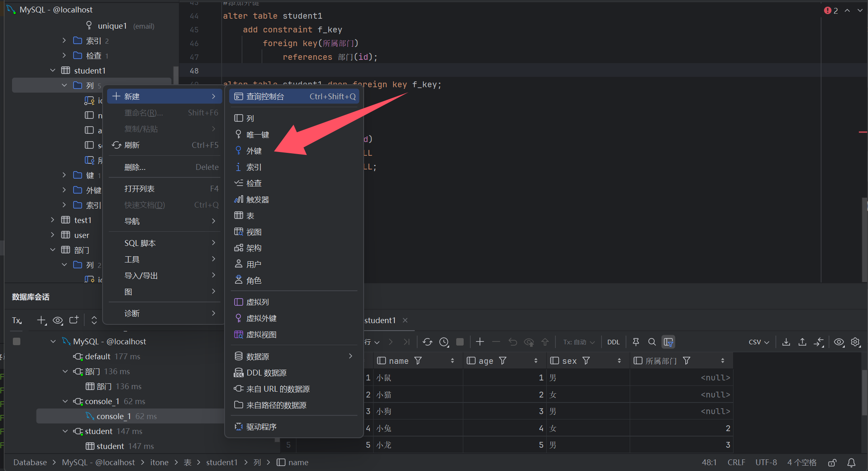Click the add row plus icon

(x=480, y=342)
